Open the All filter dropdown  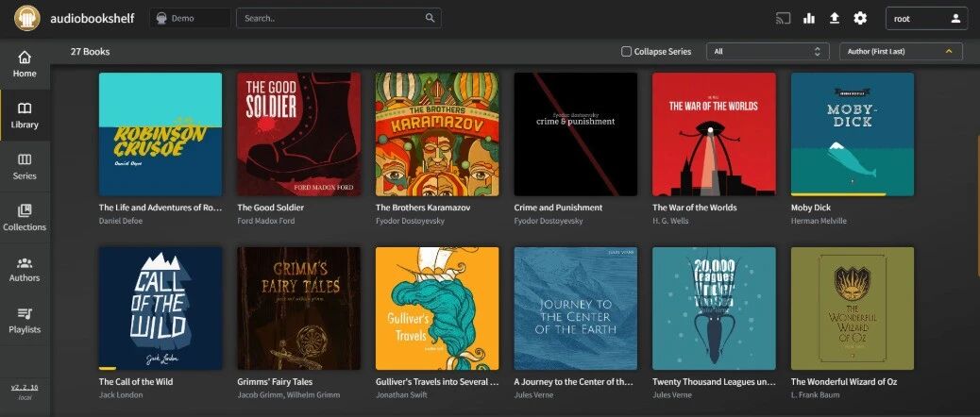(768, 52)
